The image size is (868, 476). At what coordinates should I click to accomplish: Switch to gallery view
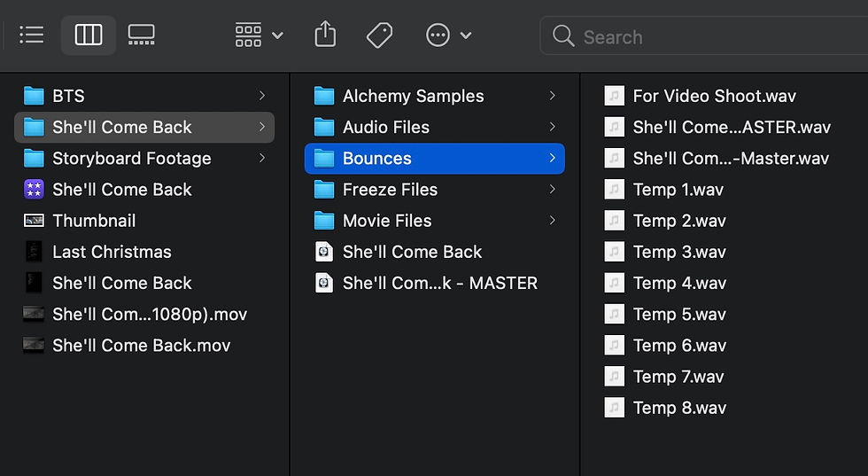pos(141,35)
